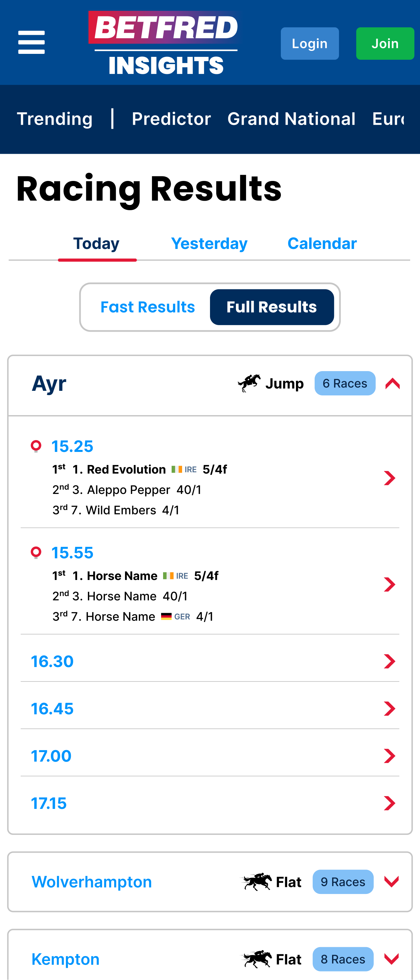
Task: Click the green Join button
Action: click(385, 43)
